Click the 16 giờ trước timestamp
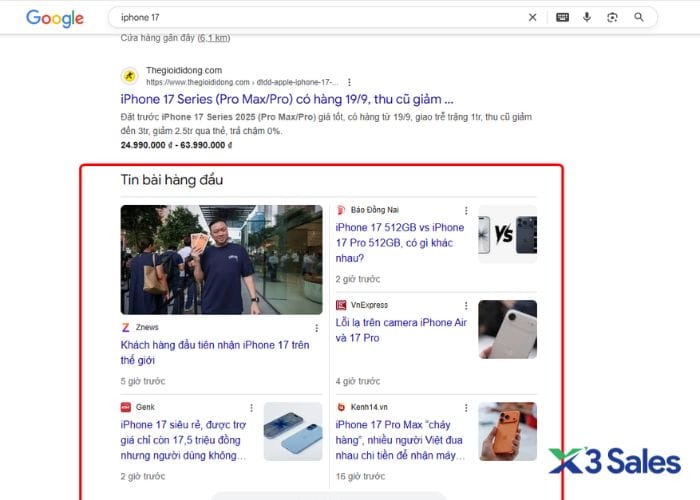This screenshot has height=500, width=700. [x=360, y=476]
